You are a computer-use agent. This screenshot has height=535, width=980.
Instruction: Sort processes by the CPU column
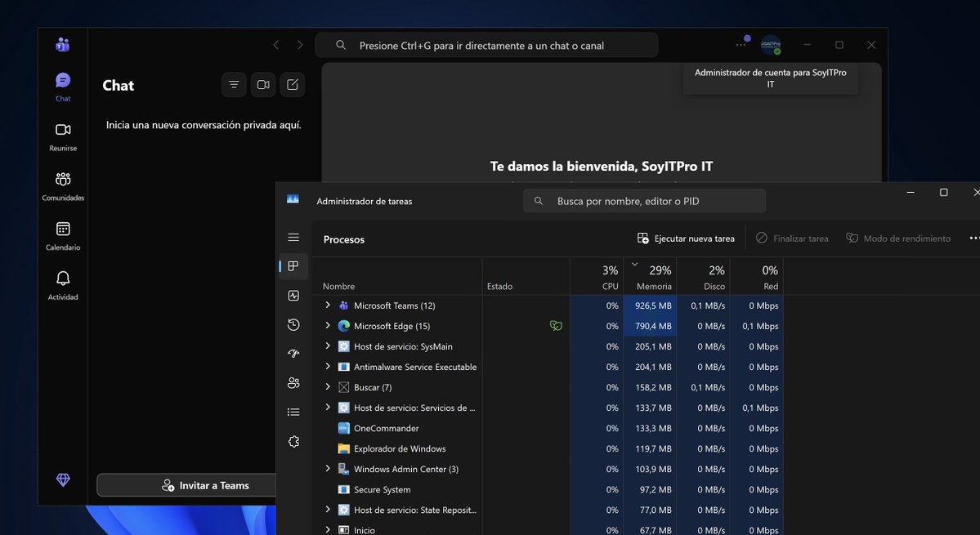[x=596, y=277]
